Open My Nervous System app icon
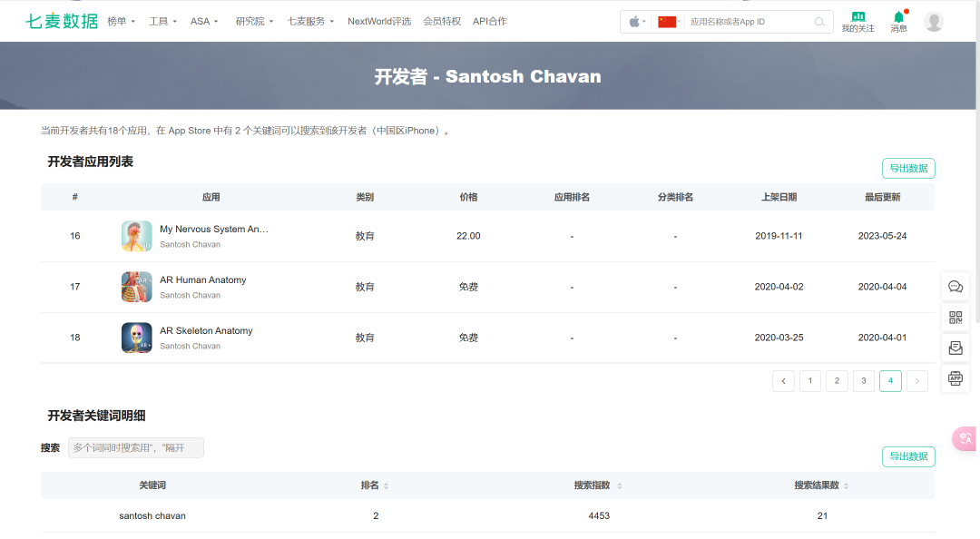The width and height of the screenshot is (980, 539). [136, 236]
